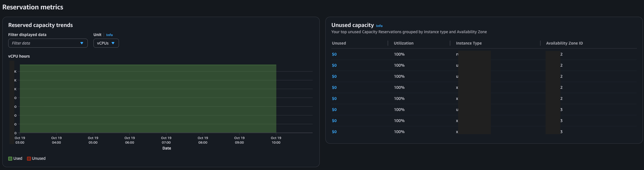Open the $0 link in first table row
Viewport: 644px width, 170px height.
[334, 54]
